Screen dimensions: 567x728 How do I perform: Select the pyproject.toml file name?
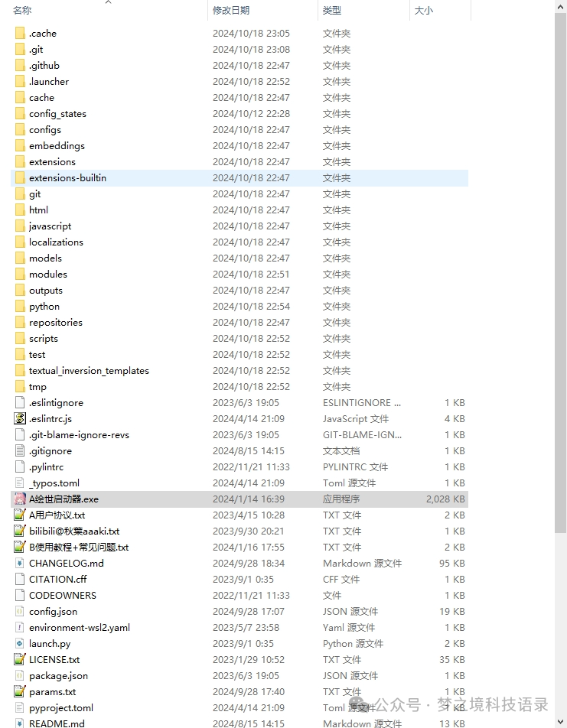(x=61, y=708)
